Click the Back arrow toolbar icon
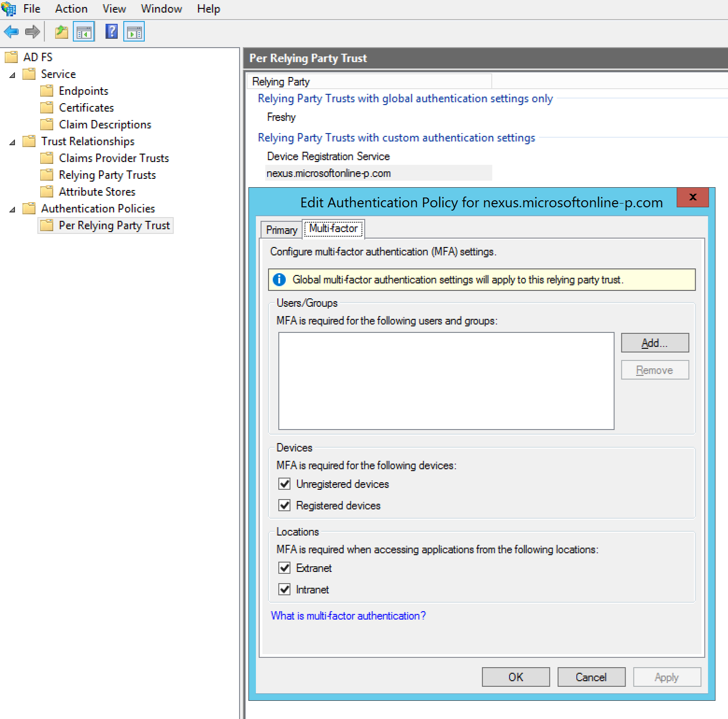 (11, 32)
